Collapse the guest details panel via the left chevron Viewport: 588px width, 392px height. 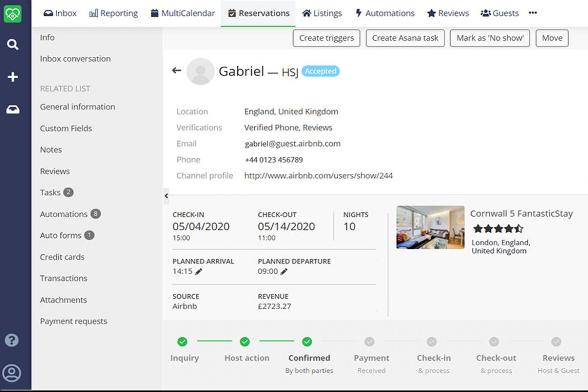point(166,197)
